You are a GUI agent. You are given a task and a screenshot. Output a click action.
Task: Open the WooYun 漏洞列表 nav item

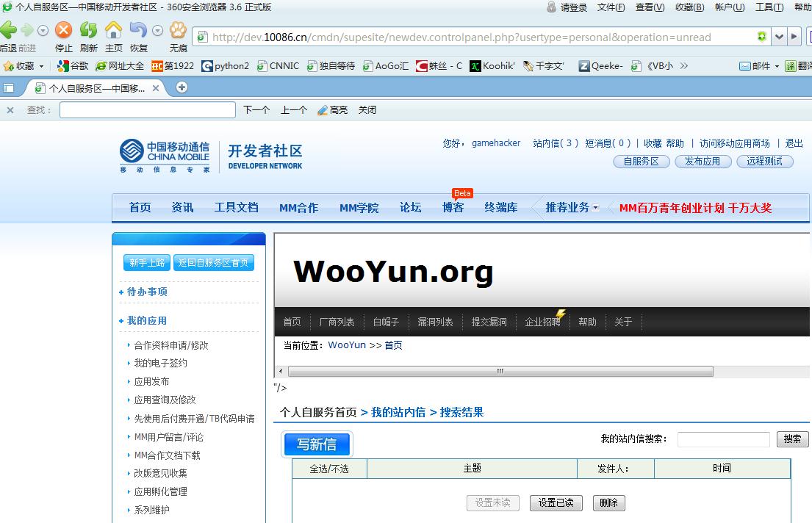435,322
